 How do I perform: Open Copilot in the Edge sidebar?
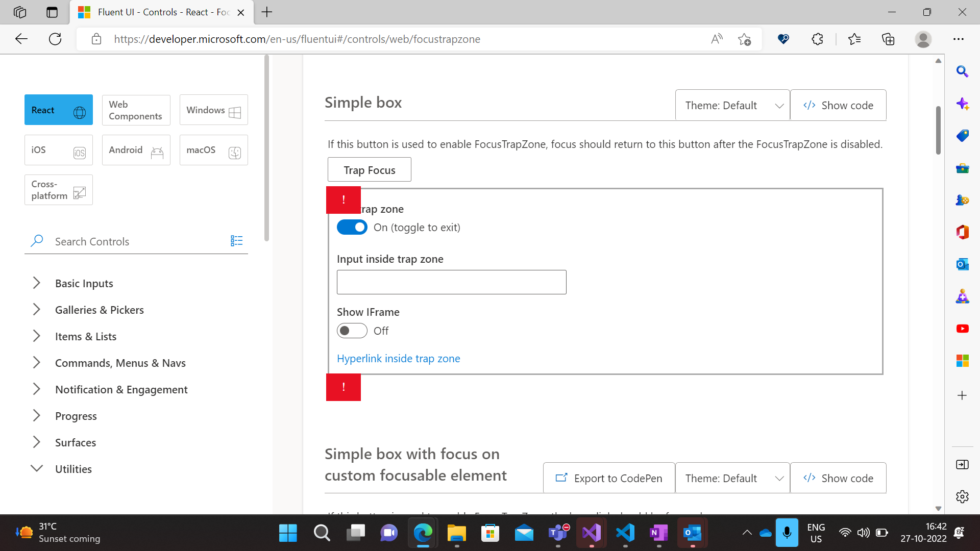point(963,104)
